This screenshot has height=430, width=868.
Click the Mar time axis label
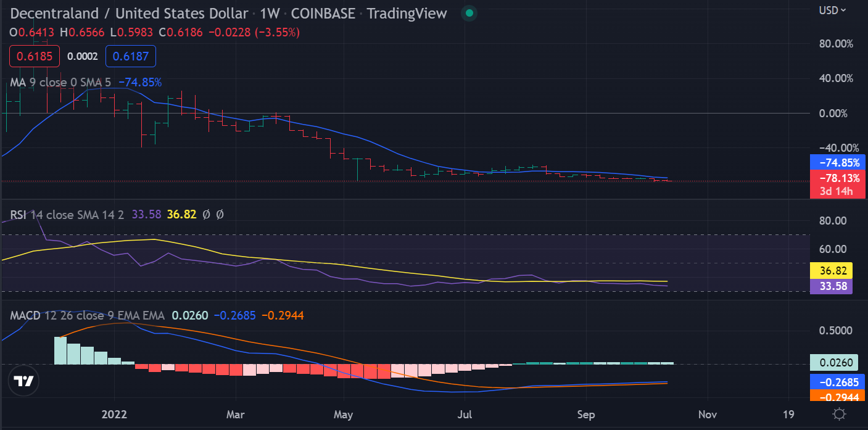pos(235,415)
